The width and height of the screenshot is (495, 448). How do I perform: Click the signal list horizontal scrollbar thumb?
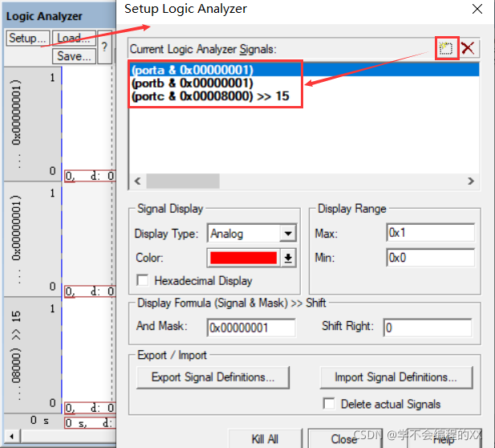(x=183, y=181)
